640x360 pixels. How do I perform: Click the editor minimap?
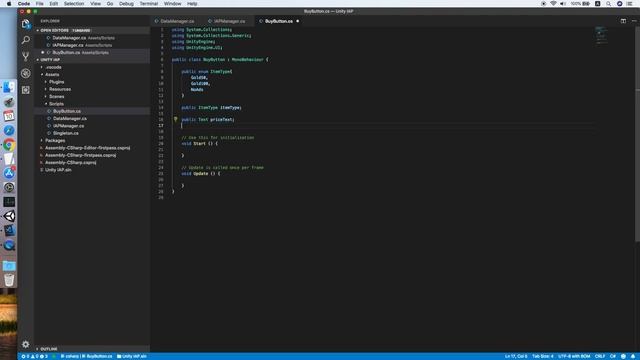click(601, 35)
